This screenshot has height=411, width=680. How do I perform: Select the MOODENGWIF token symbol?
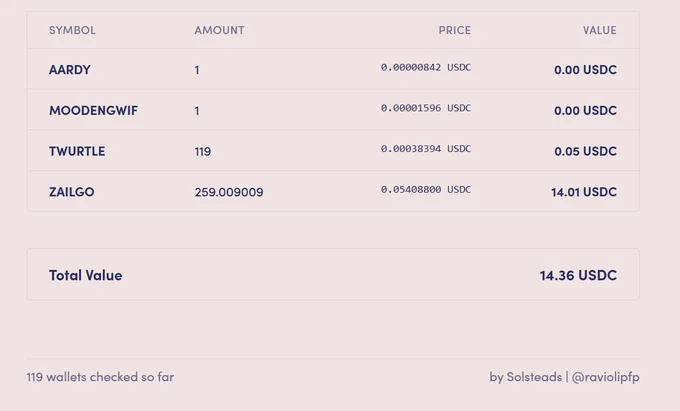coord(93,111)
